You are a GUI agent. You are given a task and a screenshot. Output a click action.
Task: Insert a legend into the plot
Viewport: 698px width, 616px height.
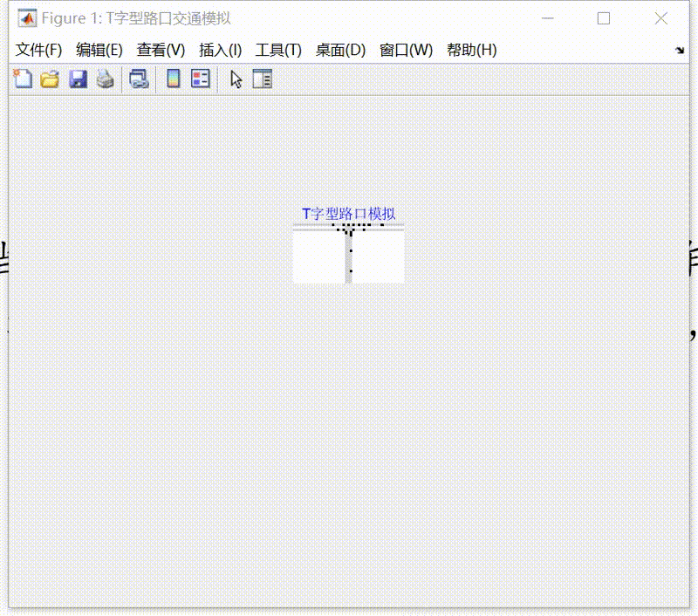(200, 79)
